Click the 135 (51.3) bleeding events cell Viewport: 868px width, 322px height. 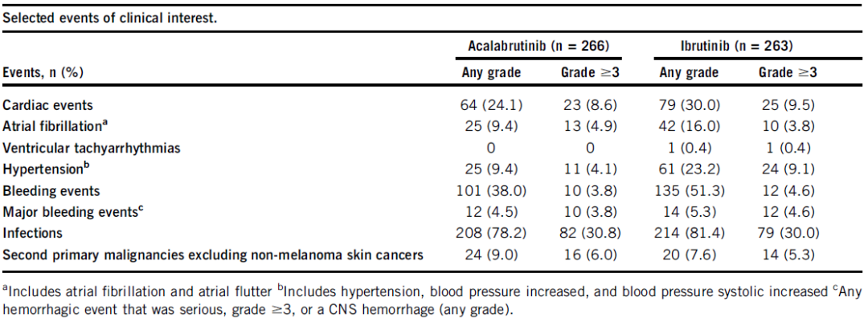(688, 191)
